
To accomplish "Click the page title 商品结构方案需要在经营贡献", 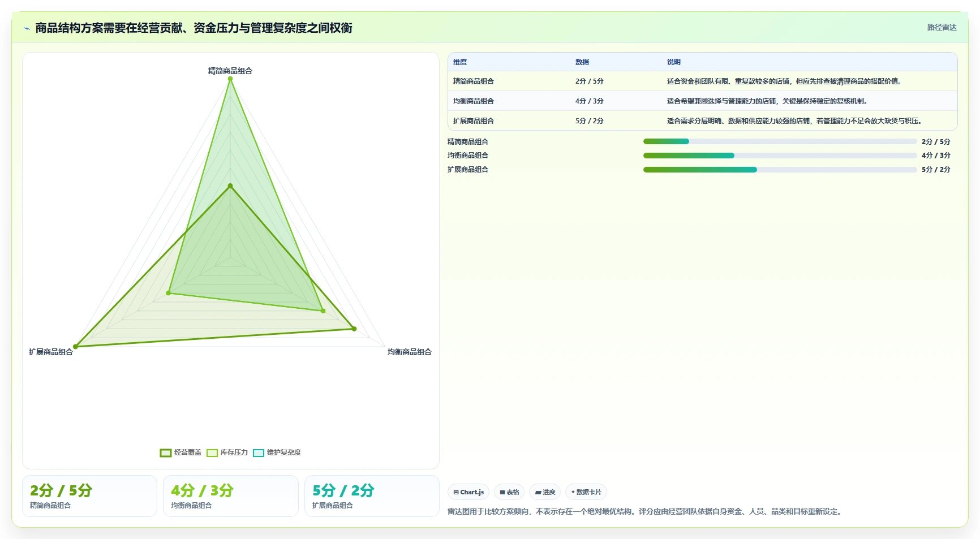I will click(194, 28).
